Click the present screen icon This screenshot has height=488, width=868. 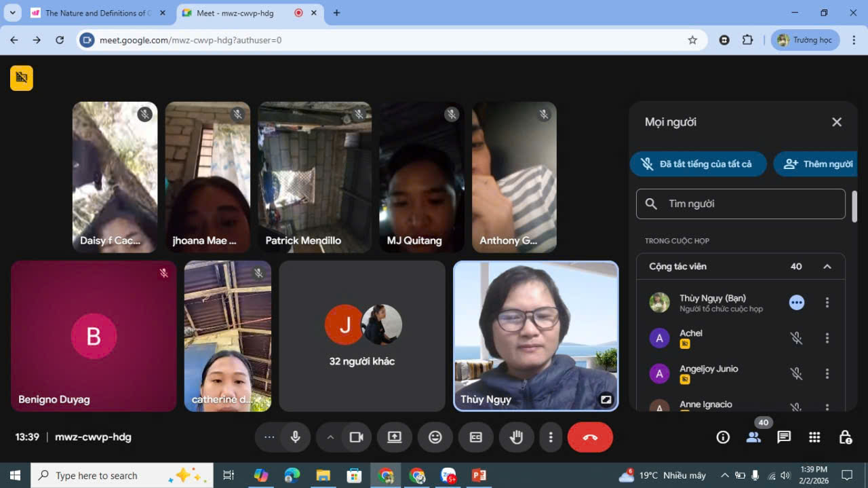coord(395,437)
